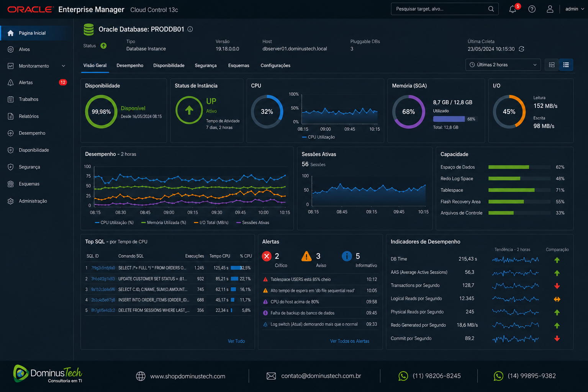
Task: Select the 'Falha de backup' alert row
Action: pos(320,313)
